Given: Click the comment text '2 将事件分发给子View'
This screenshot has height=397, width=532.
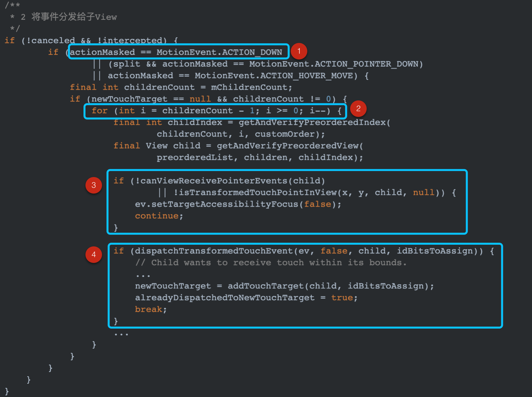Looking at the screenshot, I should click(69, 17).
